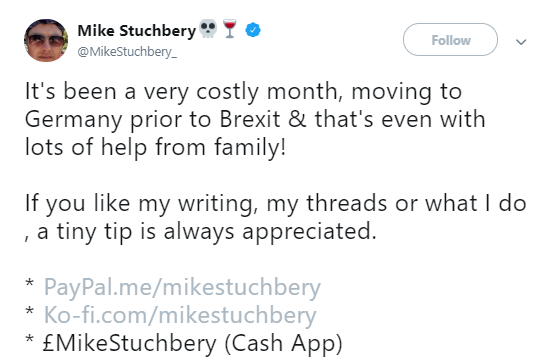This screenshot has height=364, width=559.
Task: Click the asterisk before the PayPal link
Action: [x=30, y=284]
